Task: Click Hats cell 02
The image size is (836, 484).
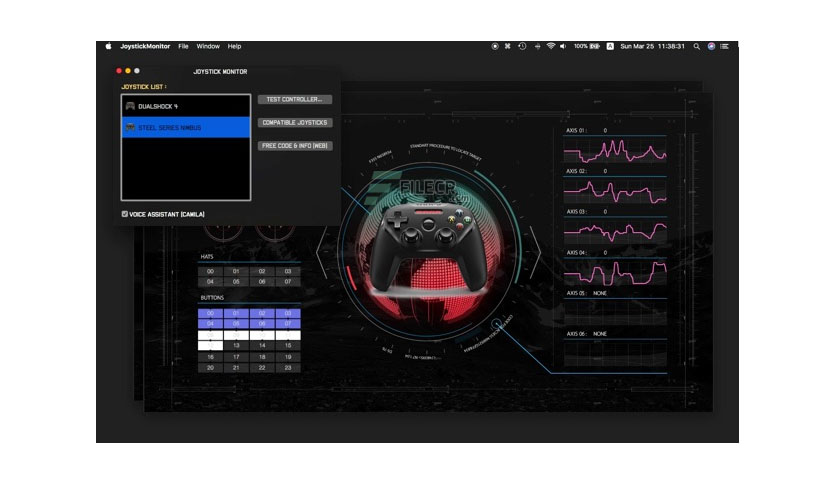Action: click(262, 271)
